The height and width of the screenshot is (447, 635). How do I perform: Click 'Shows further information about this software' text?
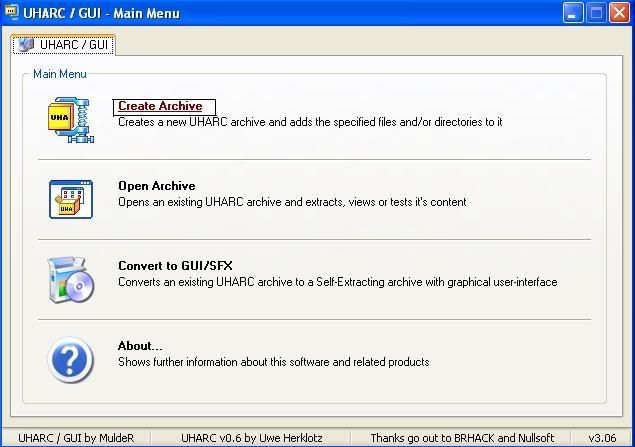tap(274, 362)
